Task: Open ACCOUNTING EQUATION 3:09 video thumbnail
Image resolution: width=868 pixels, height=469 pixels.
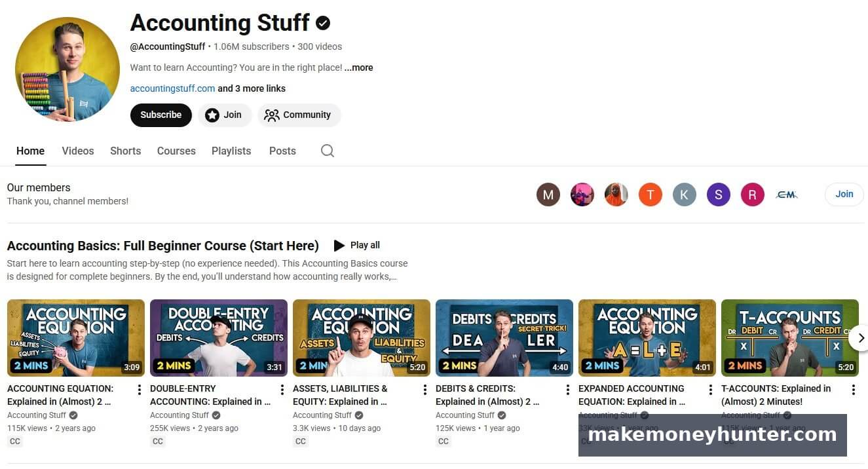Action: [76, 338]
